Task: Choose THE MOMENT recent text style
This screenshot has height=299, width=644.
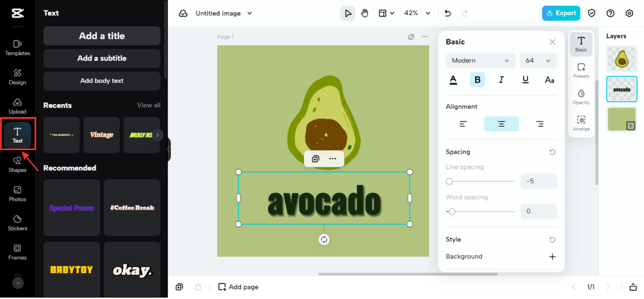Action: coord(61,135)
